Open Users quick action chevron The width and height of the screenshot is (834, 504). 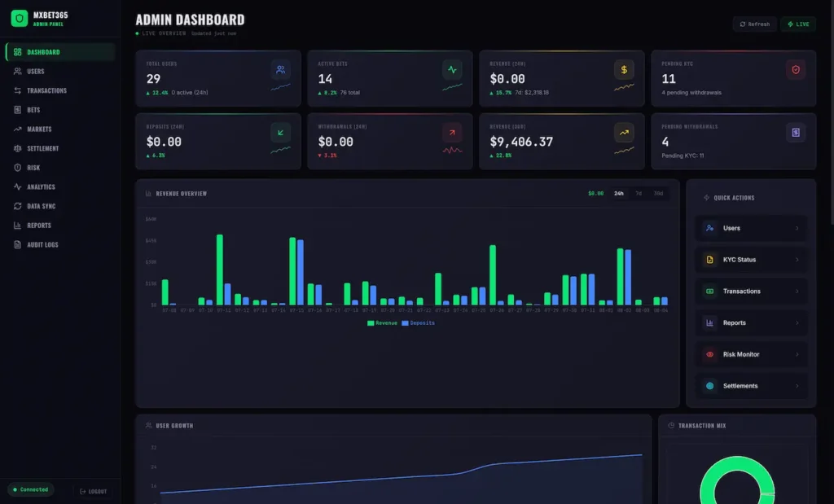797,228
